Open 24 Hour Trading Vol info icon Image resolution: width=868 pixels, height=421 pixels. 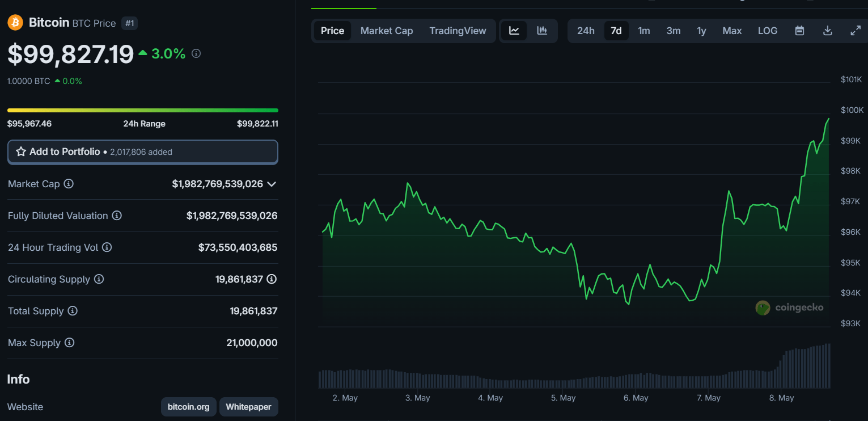pyautogui.click(x=107, y=247)
